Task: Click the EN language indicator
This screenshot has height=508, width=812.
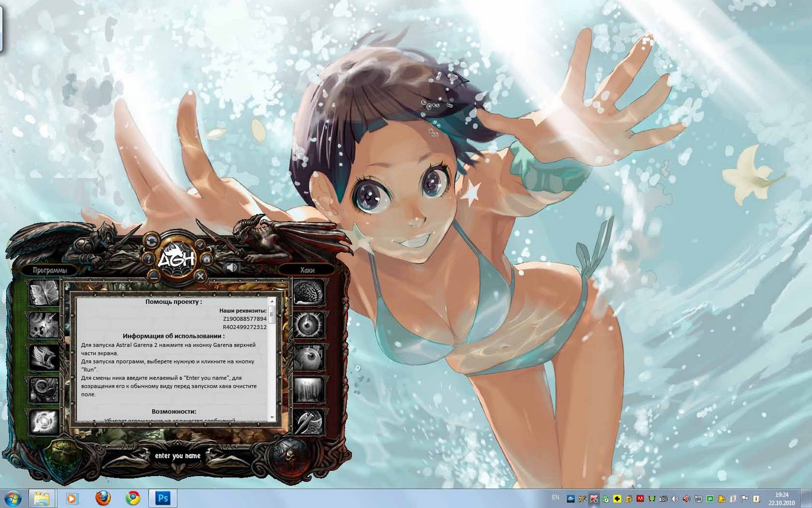Action: click(x=555, y=497)
